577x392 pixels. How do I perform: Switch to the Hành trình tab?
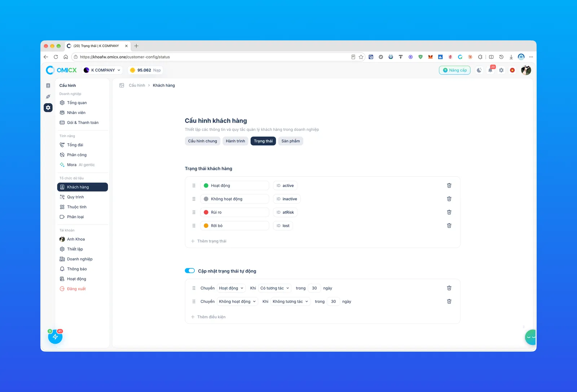235,141
